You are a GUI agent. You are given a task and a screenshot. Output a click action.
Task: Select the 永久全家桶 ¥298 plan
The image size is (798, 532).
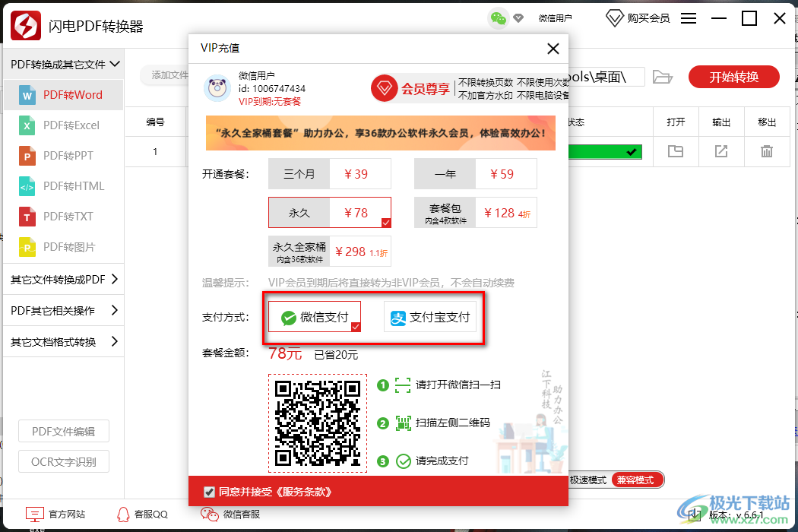(x=330, y=251)
